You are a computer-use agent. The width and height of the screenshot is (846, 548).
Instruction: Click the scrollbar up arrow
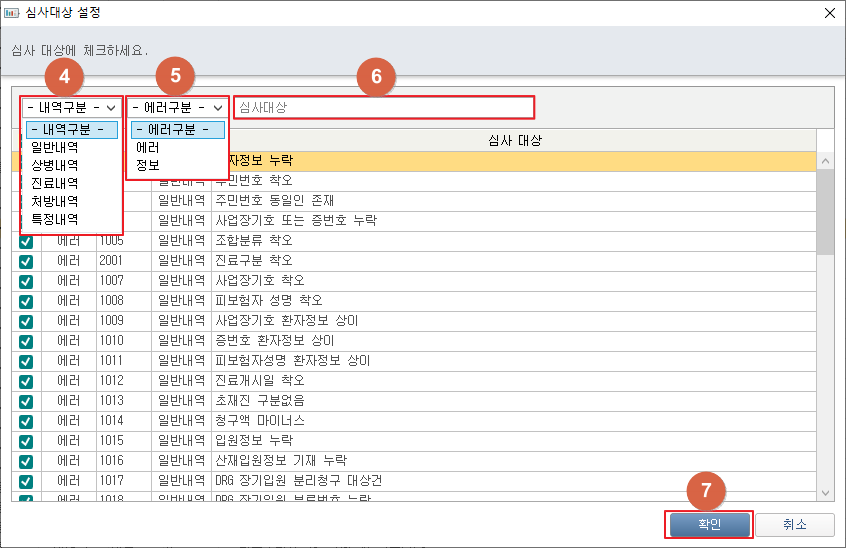click(825, 161)
